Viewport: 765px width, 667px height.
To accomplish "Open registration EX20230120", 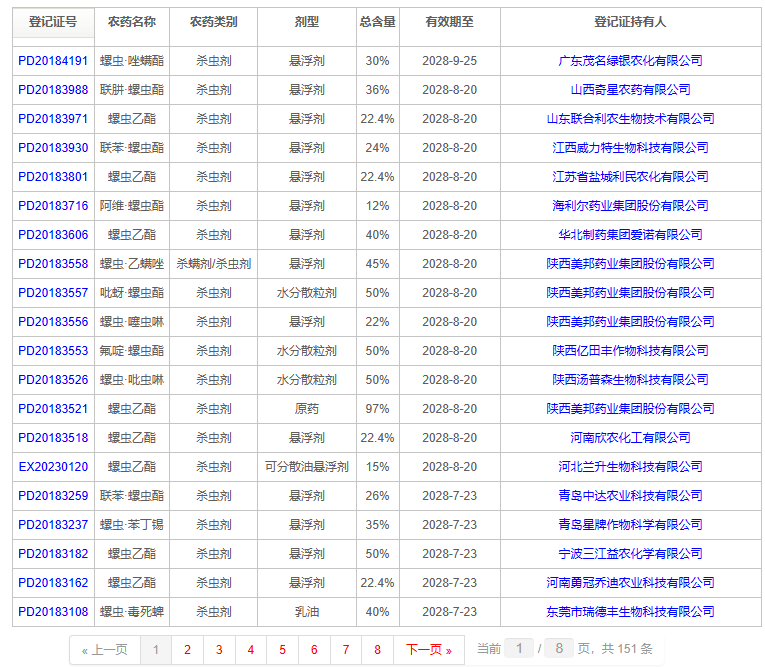I will click(x=53, y=467).
